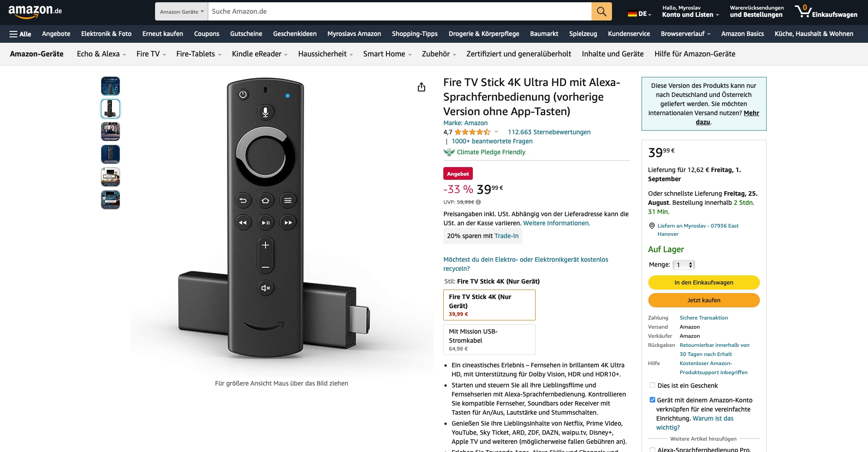The width and height of the screenshot is (868, 452).
Task: Click the Jetzt kaufen button
Action: (704, 300)
